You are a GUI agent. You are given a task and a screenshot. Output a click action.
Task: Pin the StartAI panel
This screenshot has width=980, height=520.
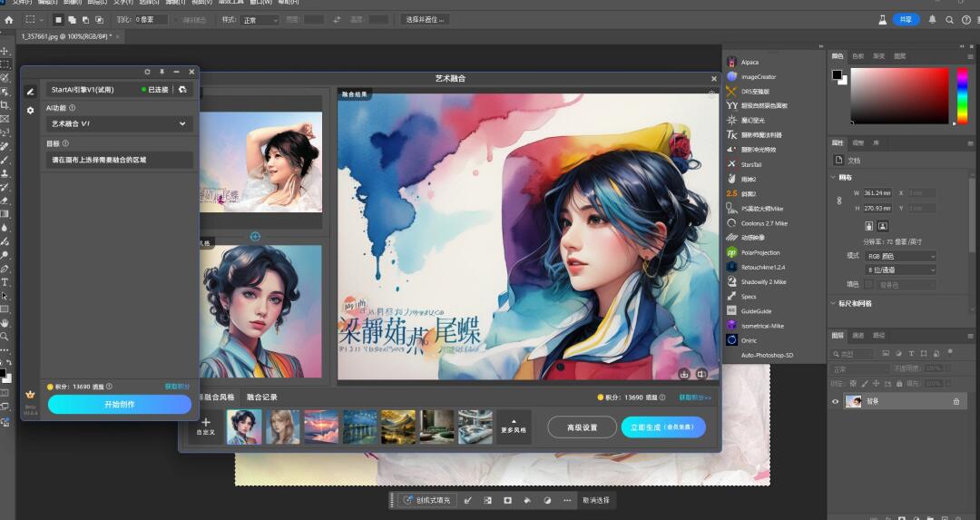162,72
